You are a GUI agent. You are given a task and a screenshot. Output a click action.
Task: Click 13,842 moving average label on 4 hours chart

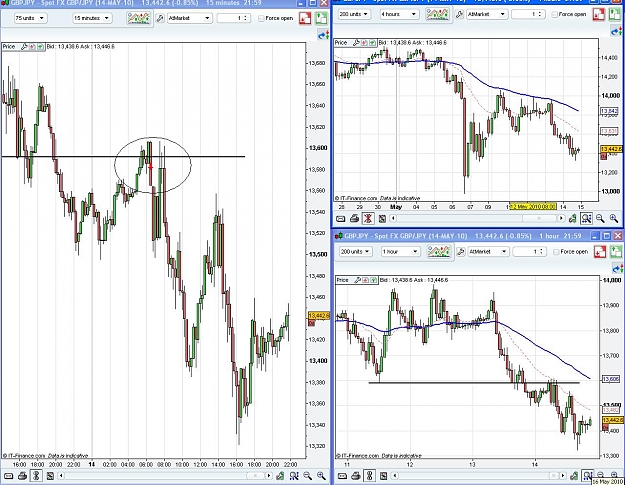point(609,111)
